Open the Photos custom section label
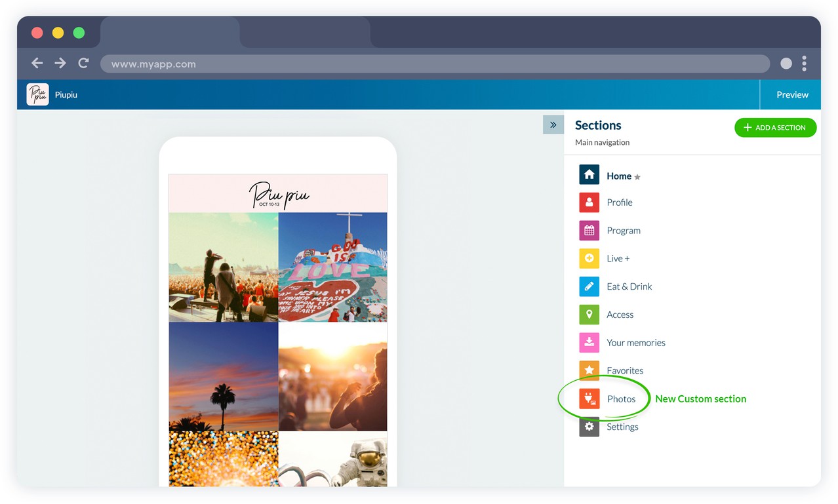838x504 pixels. [x=622, y=398]
